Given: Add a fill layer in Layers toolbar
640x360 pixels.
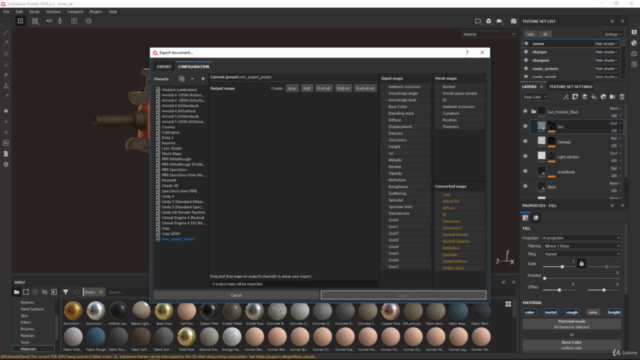Looking at the screenshot, I should 594,97.
